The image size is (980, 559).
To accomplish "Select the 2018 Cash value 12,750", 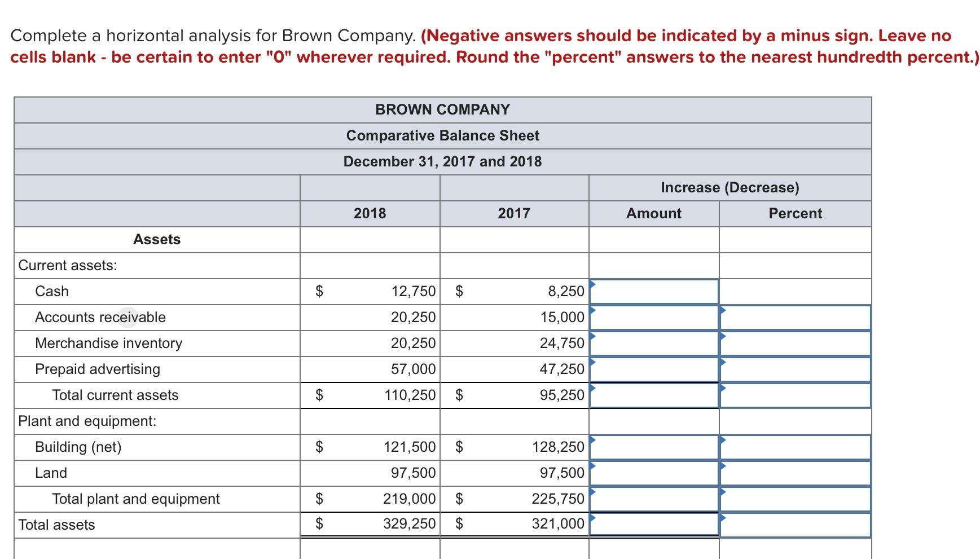I will (414, 292).
